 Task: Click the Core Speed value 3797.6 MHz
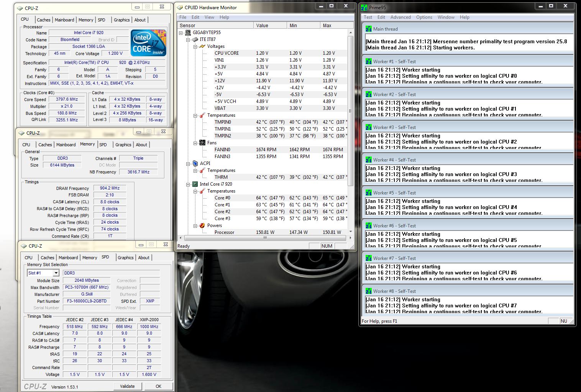coord(67,99)
